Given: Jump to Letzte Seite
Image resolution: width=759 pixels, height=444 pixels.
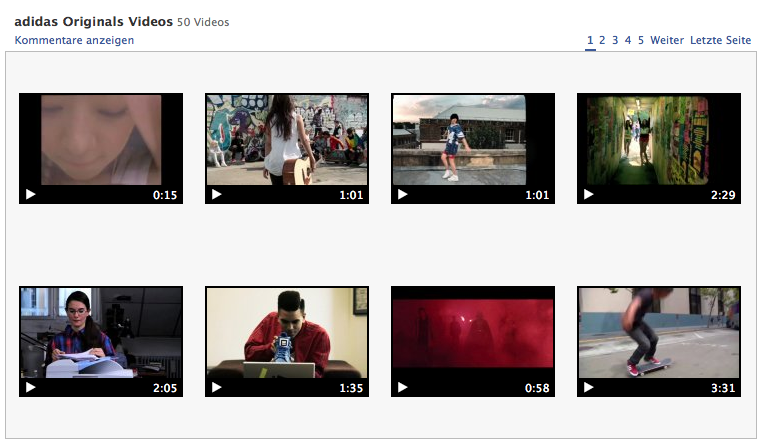Looking at the screenshot, I should [x=720, y=40].
